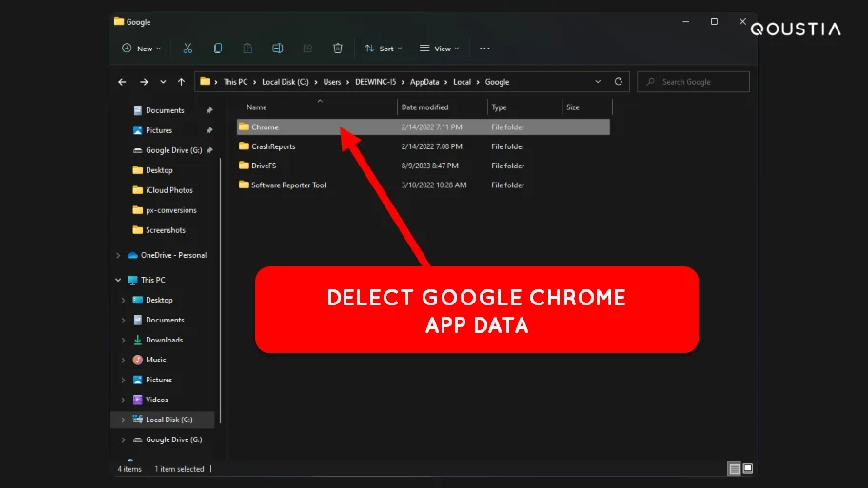Click in the Search Google field

(x=693, y=82)
